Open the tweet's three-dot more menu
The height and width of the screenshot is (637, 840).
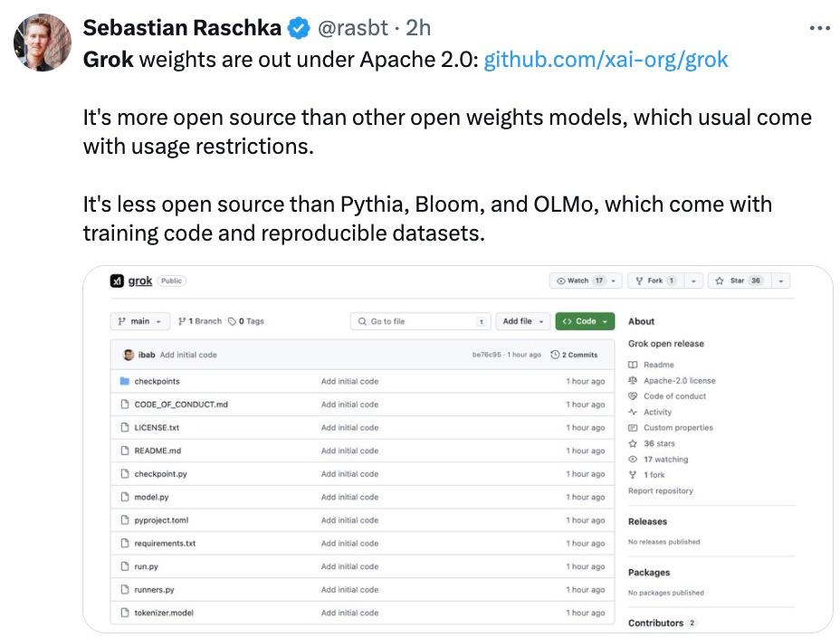point(819,28)
